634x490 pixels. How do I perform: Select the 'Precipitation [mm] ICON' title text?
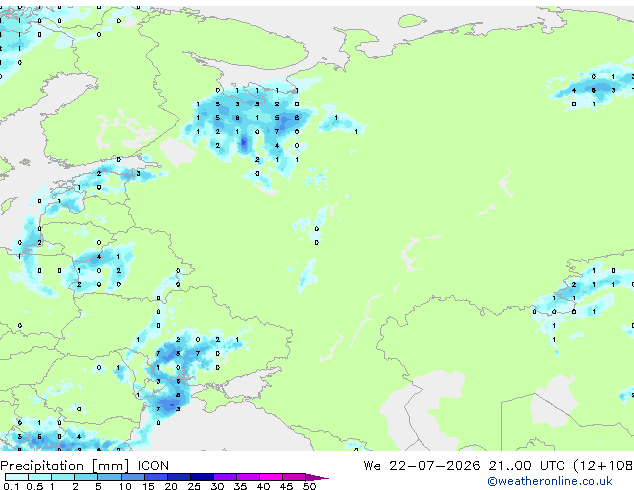84,466
